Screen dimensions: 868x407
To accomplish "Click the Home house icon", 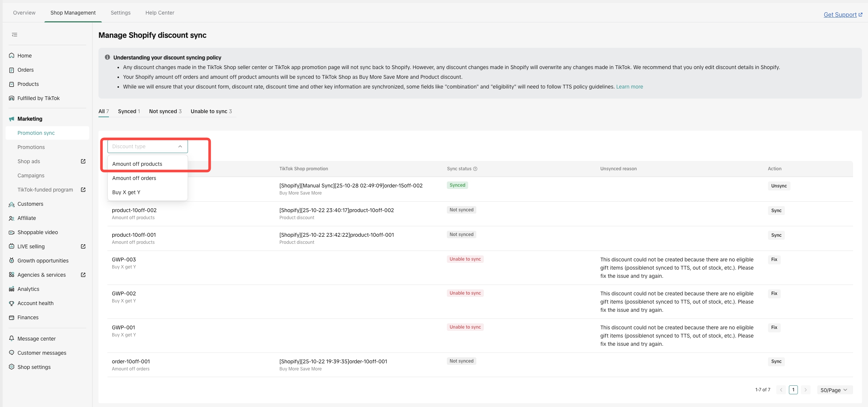I will (12, 56).
